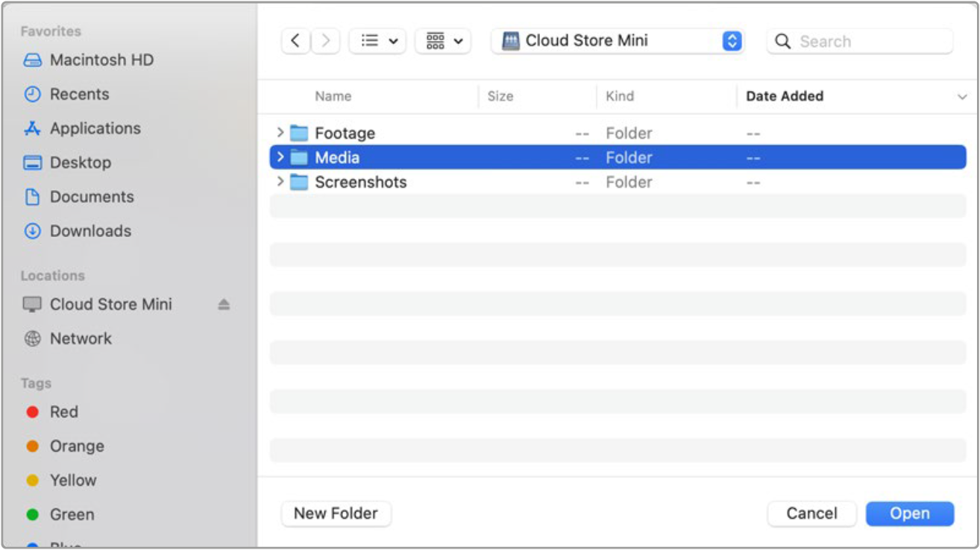Expand the Screenshots folder disclosure arrow
The image size is (980, 550).
click(280, 182)
